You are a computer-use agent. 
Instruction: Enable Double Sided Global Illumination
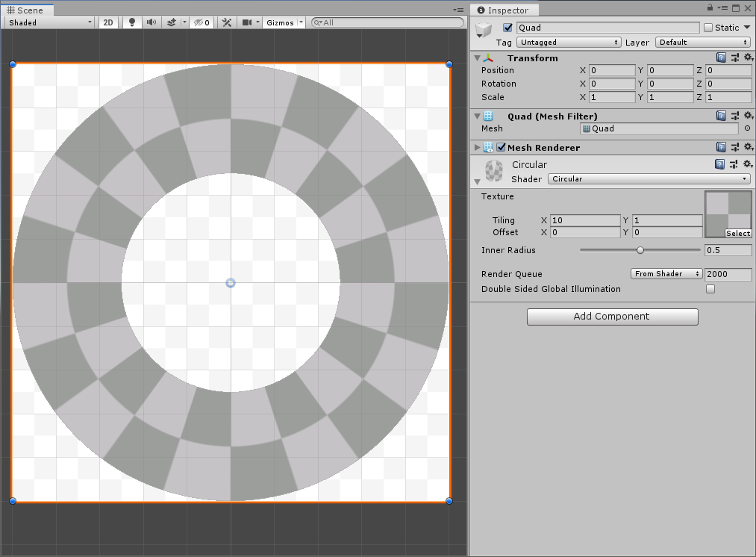710,289
